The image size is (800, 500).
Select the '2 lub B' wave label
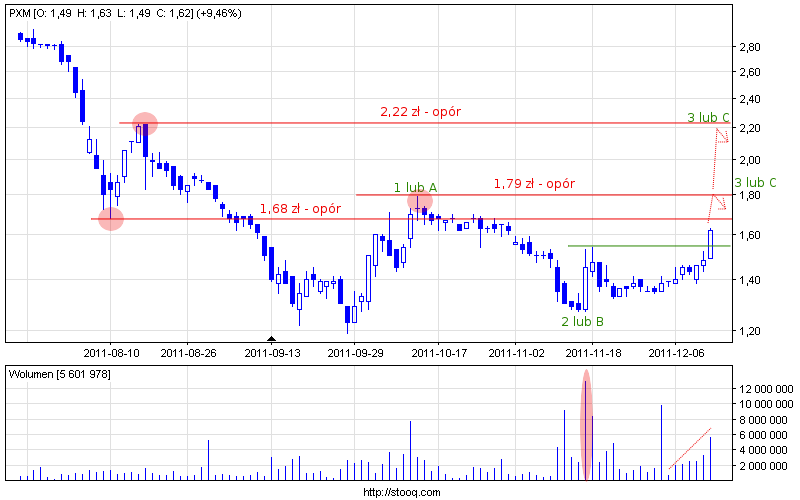click(x=581, y=321)
